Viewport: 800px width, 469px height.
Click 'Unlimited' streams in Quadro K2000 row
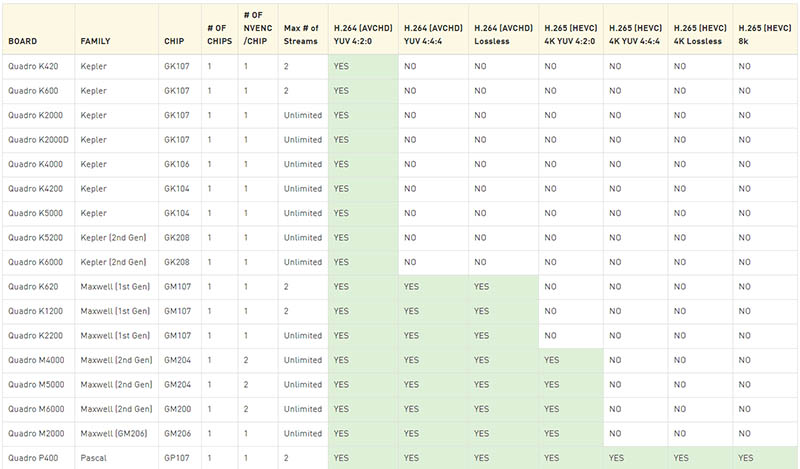[303, 115]
